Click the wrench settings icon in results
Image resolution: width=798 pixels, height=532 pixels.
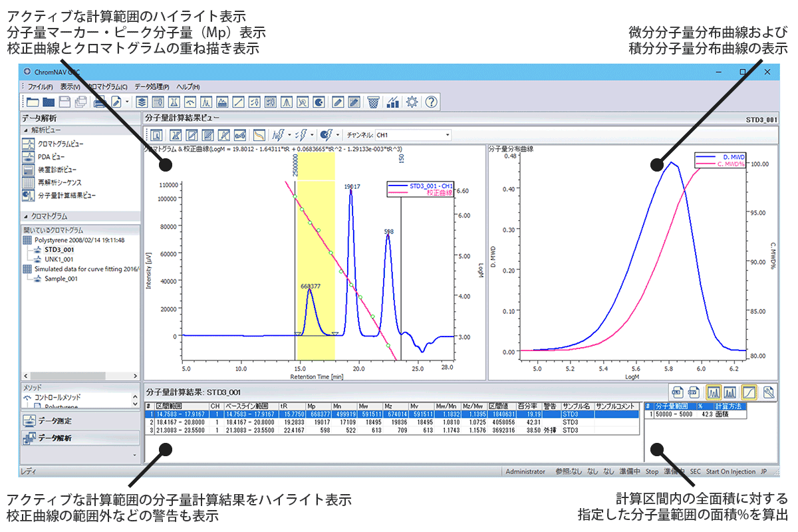(767, 393)
